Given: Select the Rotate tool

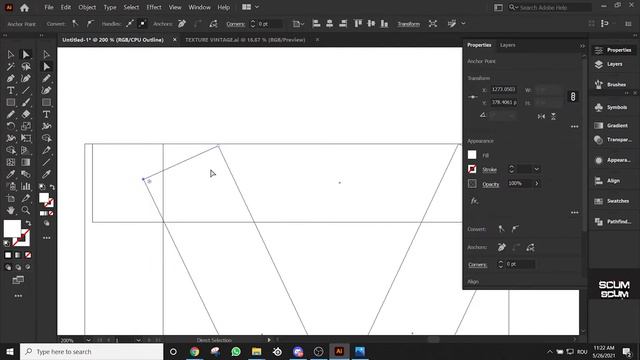Looking at the screenshot, I should (x=11, y=126).
